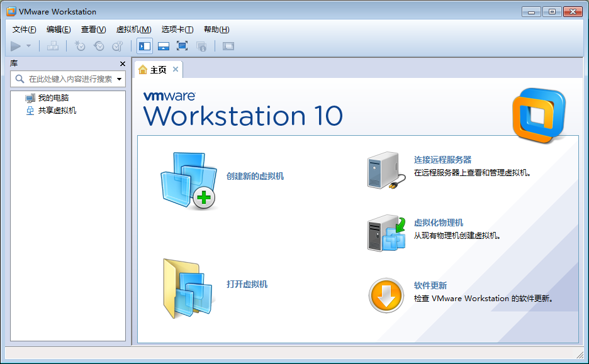Maximize the VMware Workstation window

click(552, 12)
